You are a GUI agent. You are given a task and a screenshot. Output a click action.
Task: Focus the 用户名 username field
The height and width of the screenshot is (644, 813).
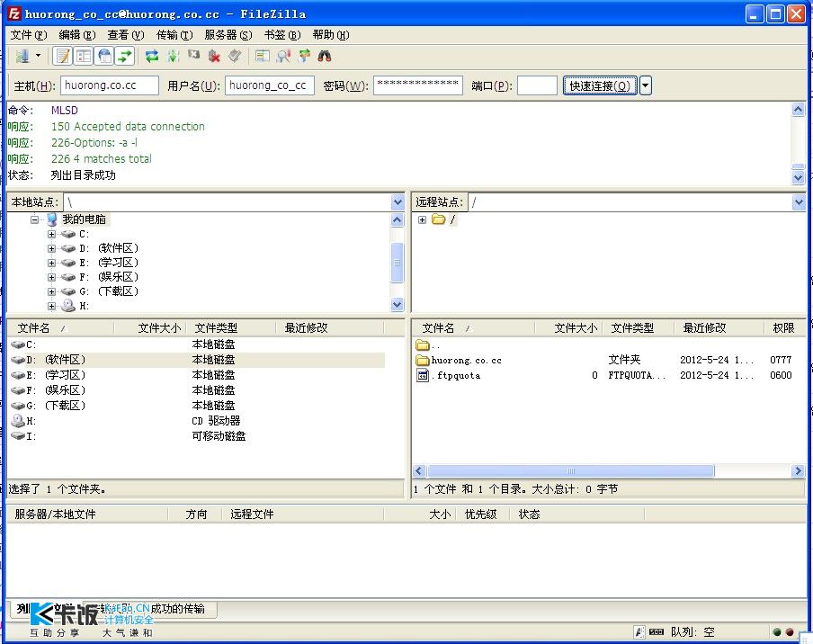point(270,85)
